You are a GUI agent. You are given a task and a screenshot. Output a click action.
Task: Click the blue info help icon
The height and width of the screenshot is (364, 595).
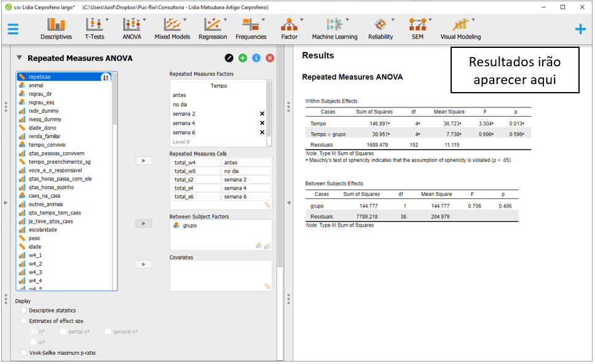[256, 58]
